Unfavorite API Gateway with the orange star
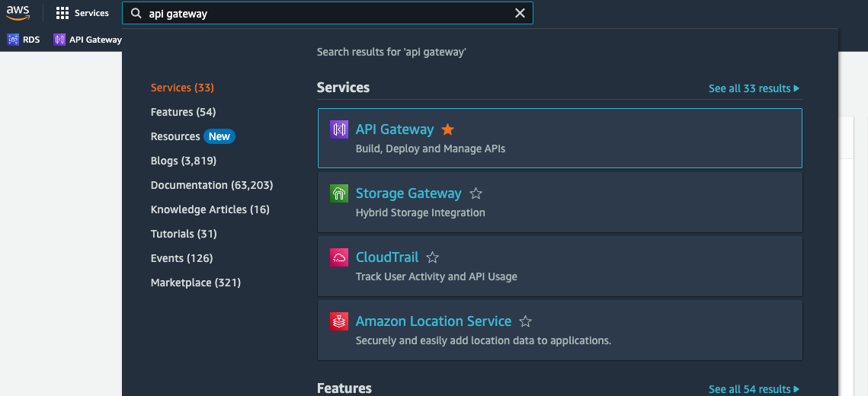Screen dimensions: 868x396 (x=448, y=129)
